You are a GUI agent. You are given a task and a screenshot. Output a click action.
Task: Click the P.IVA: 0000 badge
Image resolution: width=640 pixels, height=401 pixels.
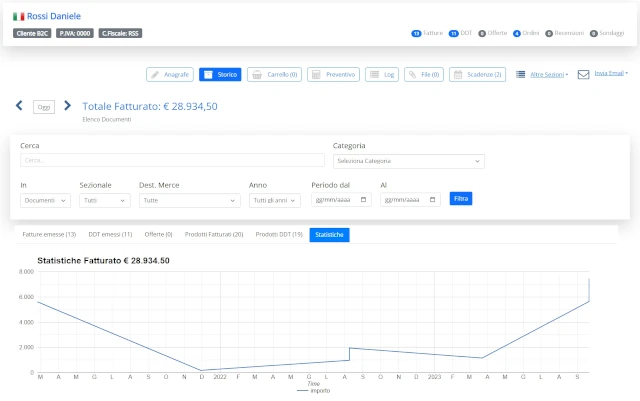[x=75, y=33]
